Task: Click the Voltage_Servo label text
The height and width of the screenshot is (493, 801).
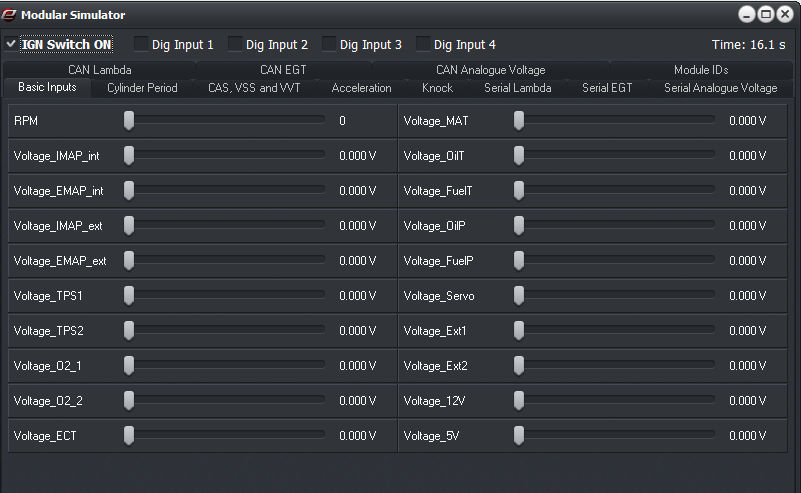Action: (x=439, y=296)
